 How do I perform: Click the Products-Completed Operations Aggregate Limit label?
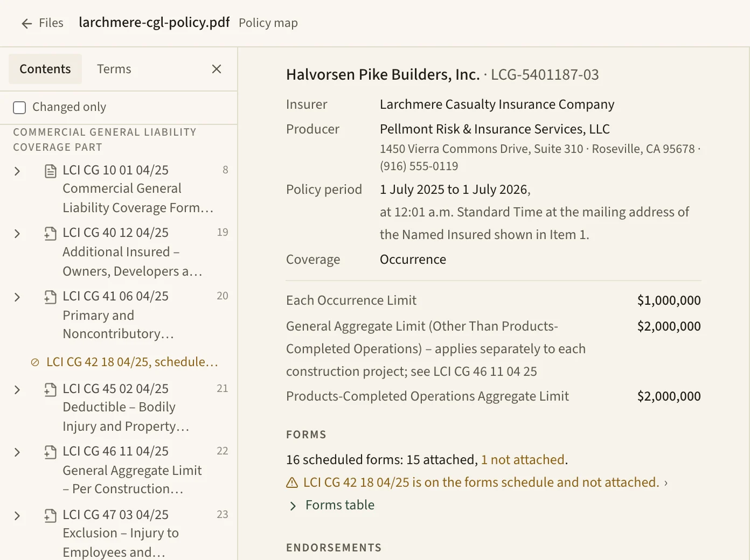point(427,396)
